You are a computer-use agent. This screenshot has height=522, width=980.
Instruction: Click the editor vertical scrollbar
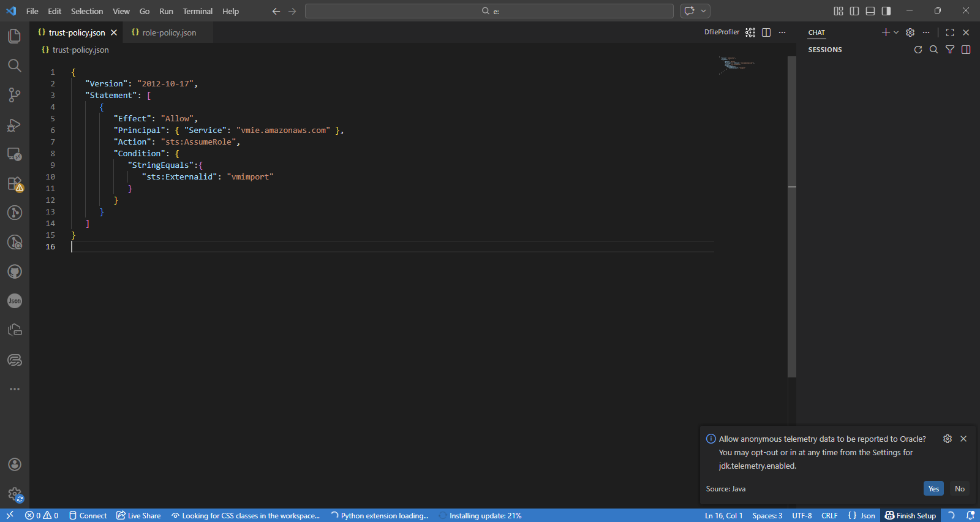(792, 217)
